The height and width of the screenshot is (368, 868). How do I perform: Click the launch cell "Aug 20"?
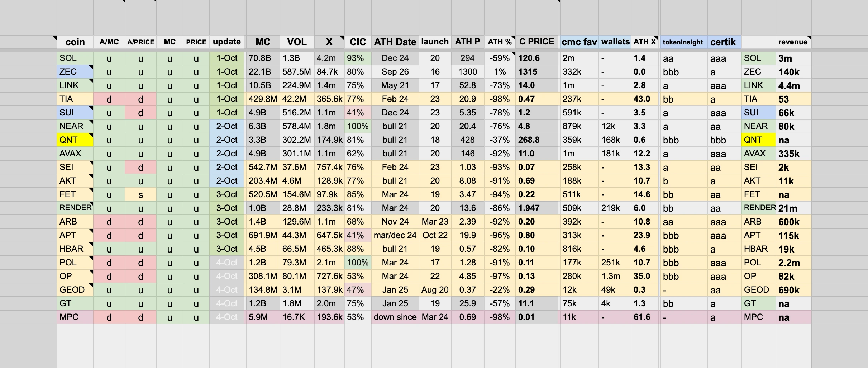point(435,290)
